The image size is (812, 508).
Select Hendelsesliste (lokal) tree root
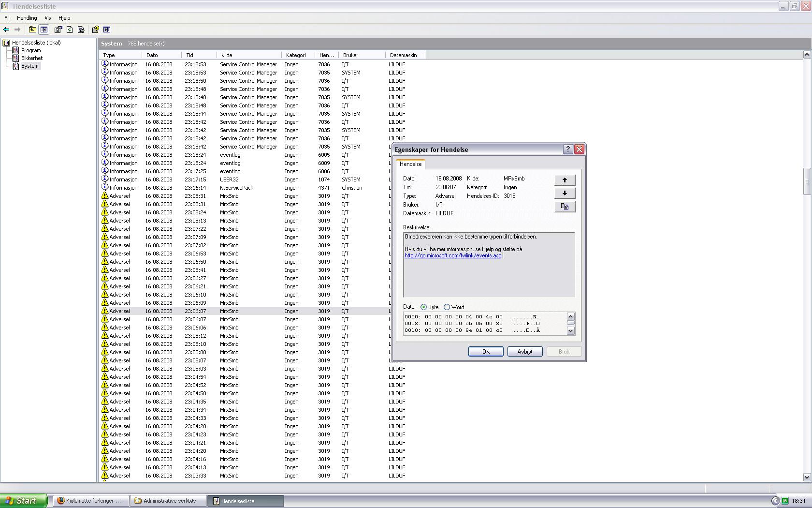coord(36,43)
